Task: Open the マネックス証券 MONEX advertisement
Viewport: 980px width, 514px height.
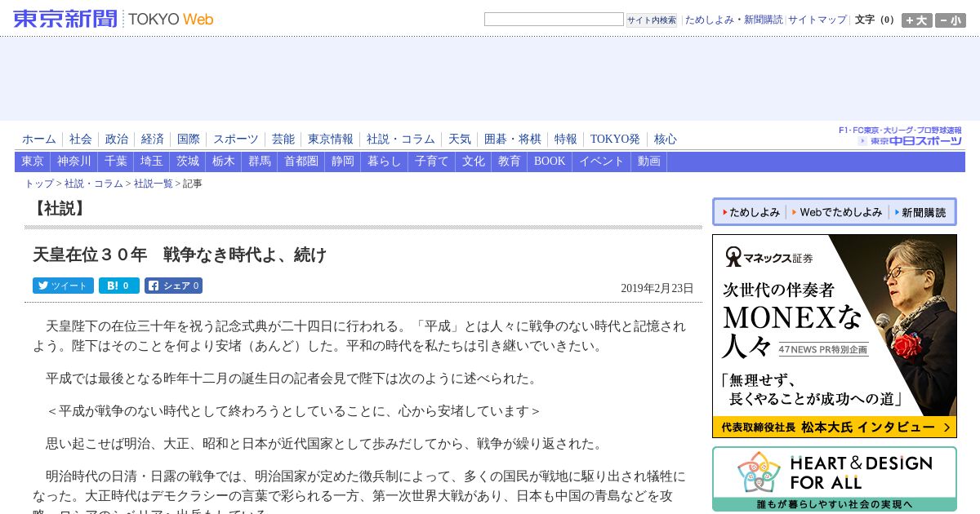Action: [x=835, y=336]
